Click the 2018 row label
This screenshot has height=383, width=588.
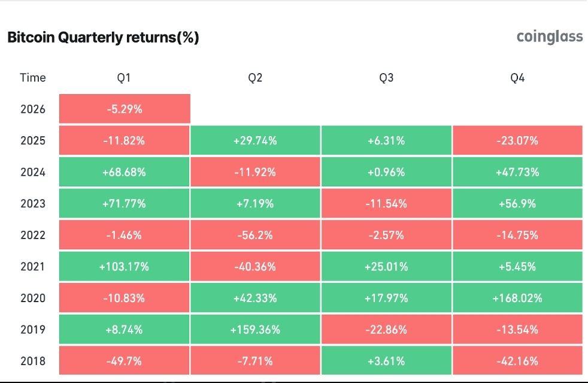(x=32, y=361)
